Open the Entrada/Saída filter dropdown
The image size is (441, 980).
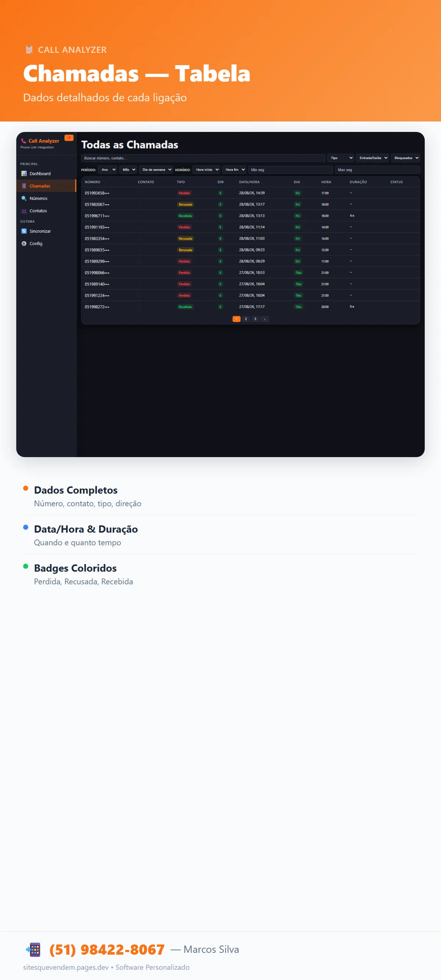pyautogui.click(x=373, y=158)
